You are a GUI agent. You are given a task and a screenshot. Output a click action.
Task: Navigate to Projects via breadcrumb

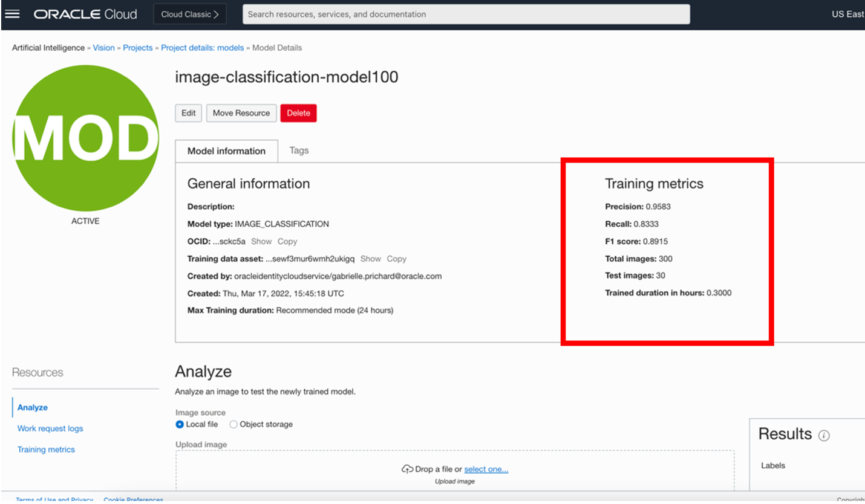coord(137,48)
